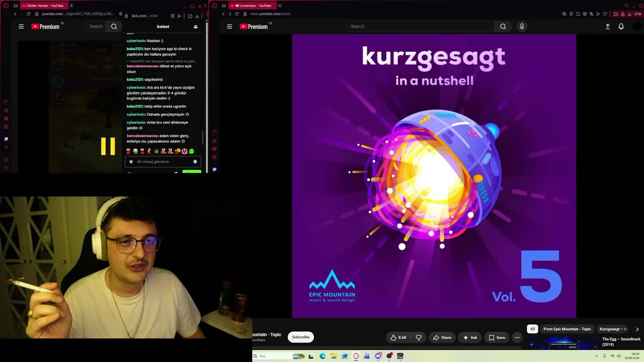This screenshot has height=362, width=644.
Task: Open the Opera menu in Clicker Heroes window
Action: point(6,6)
